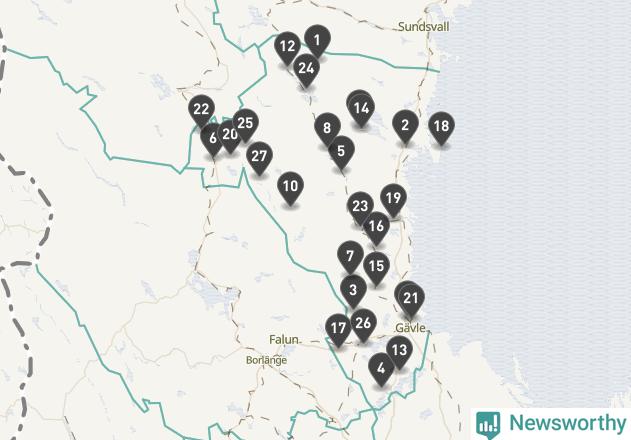Open the marker numbered 18
The image size is (631, 440).
tap(442, 127)
